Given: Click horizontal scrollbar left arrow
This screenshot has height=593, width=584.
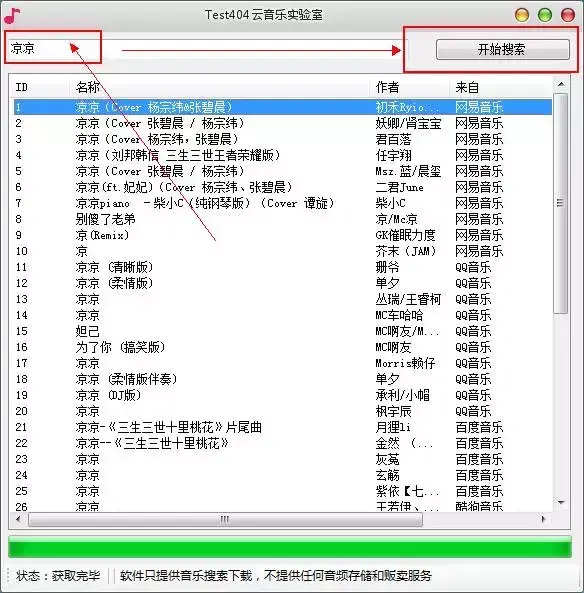Looking at the screenshot, I should [x=18, y=519].
